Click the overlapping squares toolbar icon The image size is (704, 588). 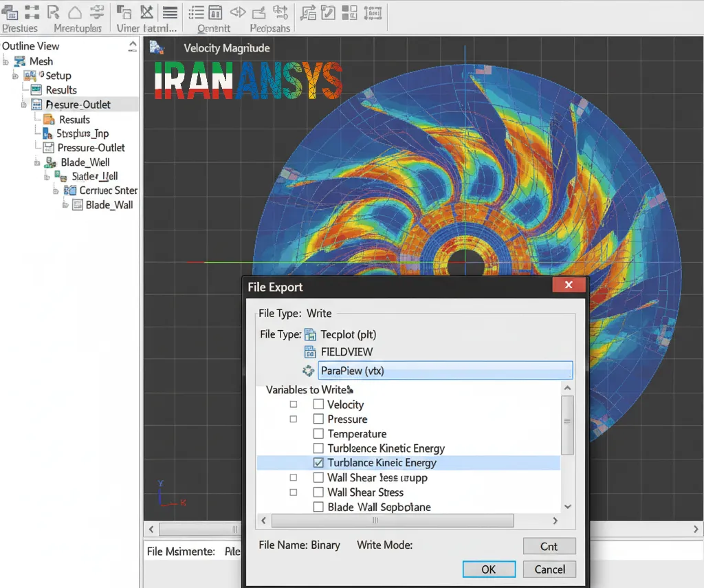124,12
